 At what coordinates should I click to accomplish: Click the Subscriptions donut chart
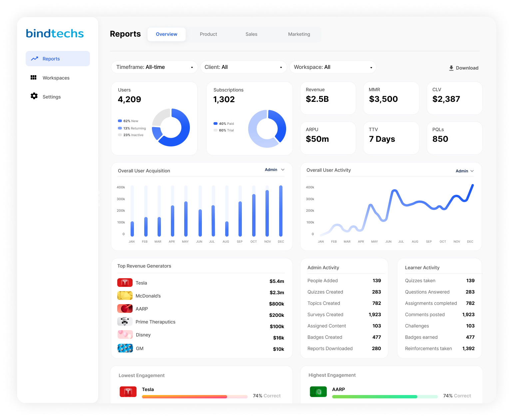[267, 128]
